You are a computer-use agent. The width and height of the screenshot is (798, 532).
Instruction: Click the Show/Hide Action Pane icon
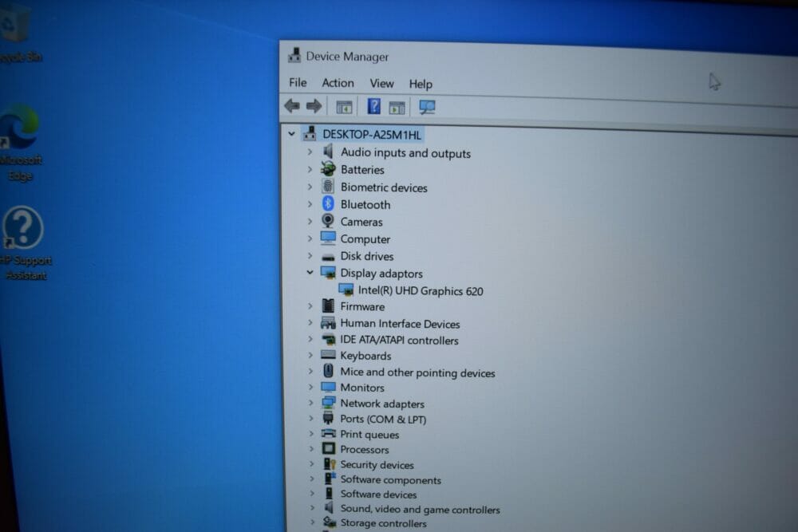point(397,108)
